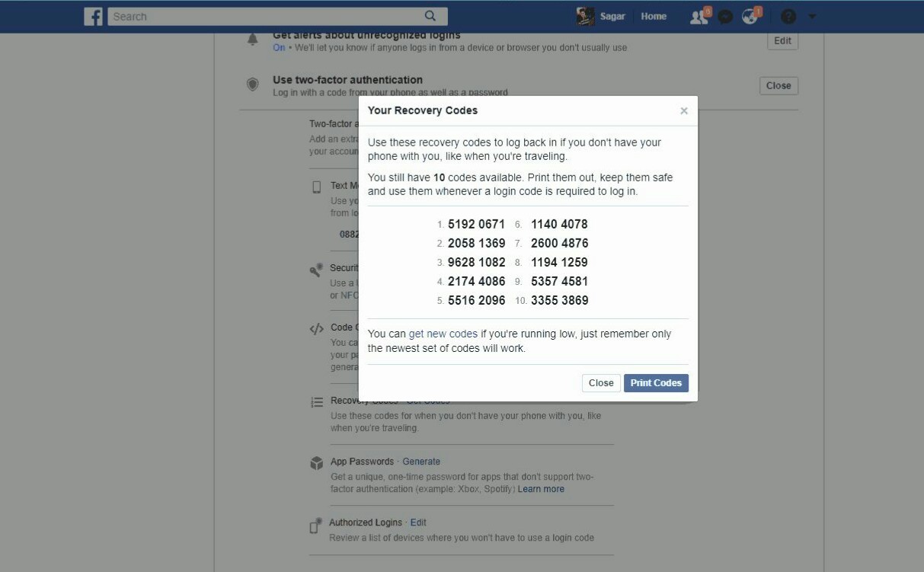Click Edit next to Authorized Logins

tap(418, 522)
